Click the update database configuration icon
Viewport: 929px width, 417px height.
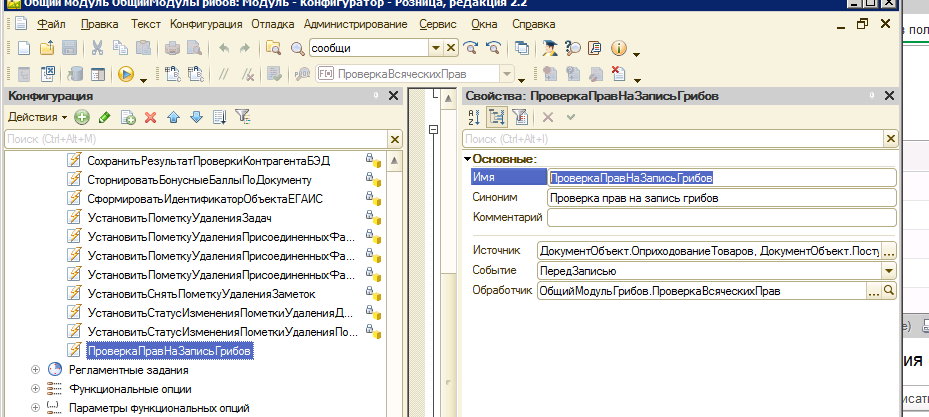75,74
